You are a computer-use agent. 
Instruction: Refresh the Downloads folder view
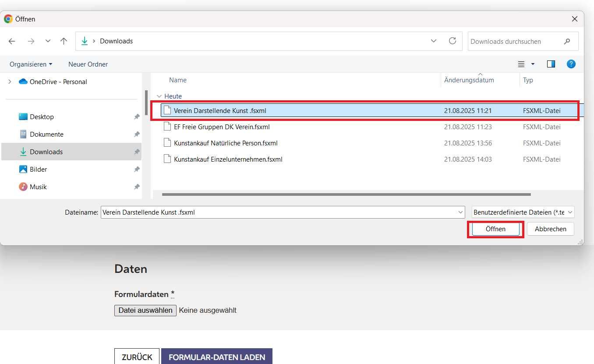pyautogui.click(x=453, y=41)
